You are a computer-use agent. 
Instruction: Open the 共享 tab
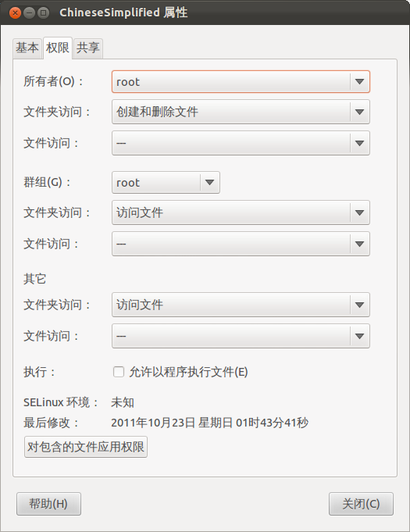point(87,48)
